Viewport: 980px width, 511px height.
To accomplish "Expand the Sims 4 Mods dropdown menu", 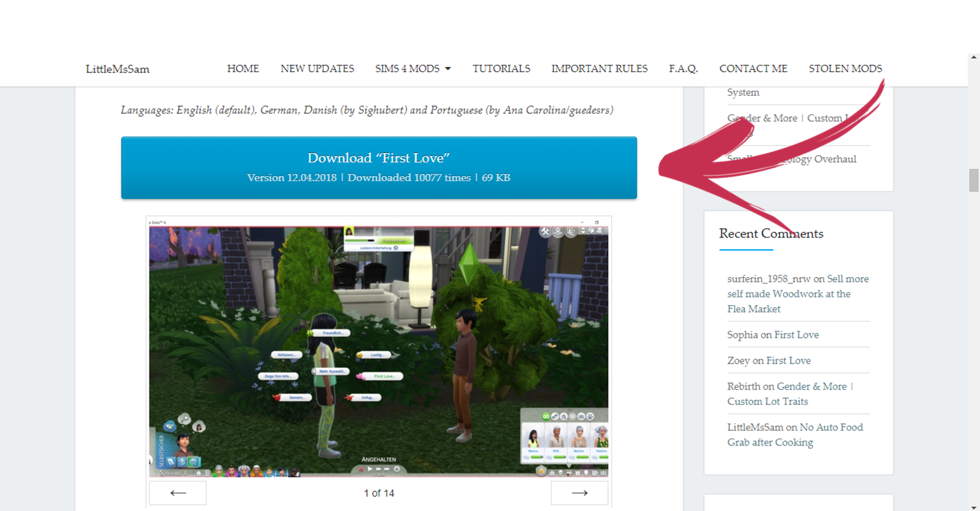I will [413, 69].
